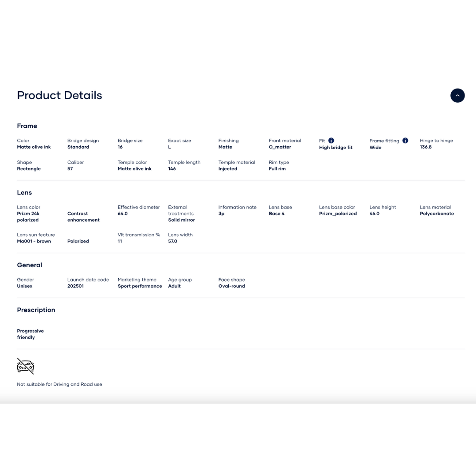Select the Solid mirror external treatment
Screen dimensions: 476x476
181,220
